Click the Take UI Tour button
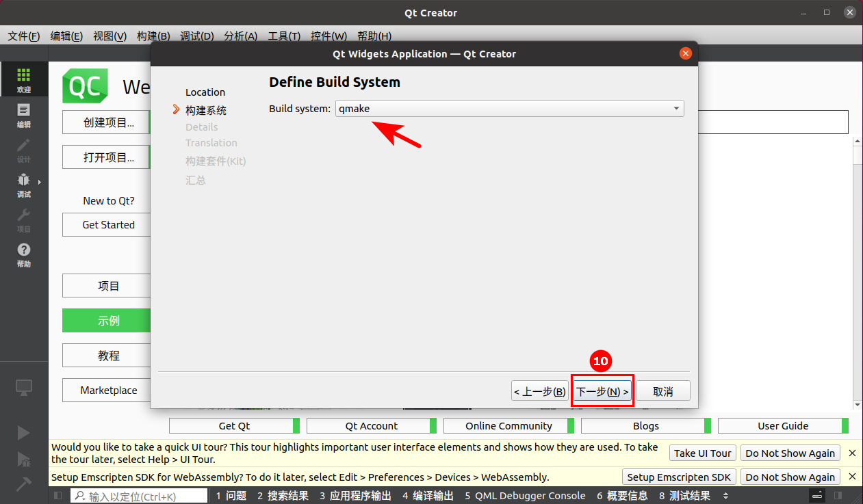Screen dimensions: 863x504 point(702,453)
